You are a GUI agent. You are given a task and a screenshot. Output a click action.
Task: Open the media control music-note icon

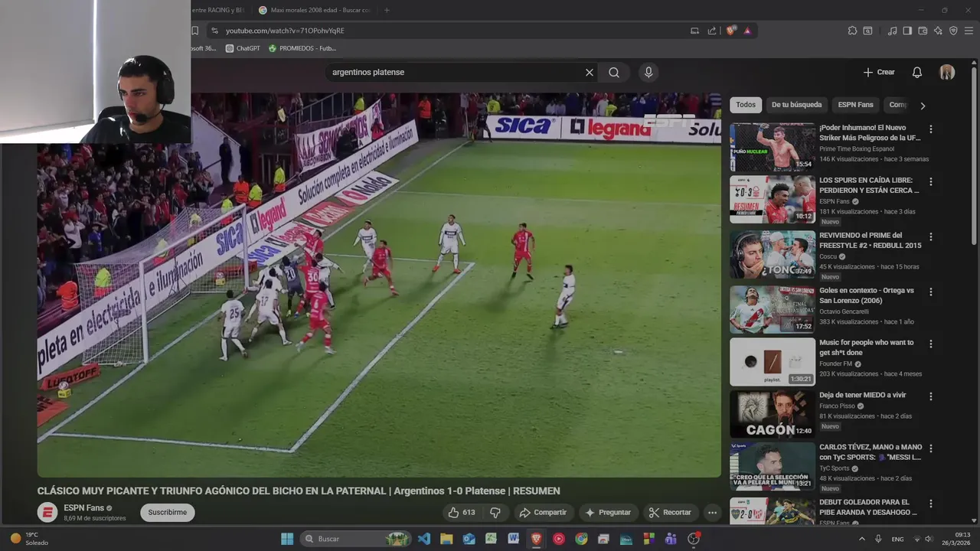[892, 31]
